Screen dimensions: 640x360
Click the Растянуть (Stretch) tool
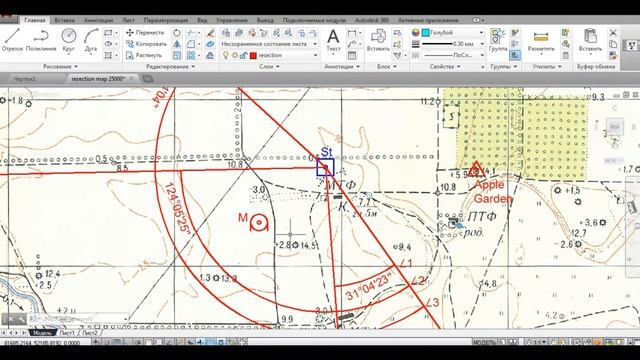point(144,55)
